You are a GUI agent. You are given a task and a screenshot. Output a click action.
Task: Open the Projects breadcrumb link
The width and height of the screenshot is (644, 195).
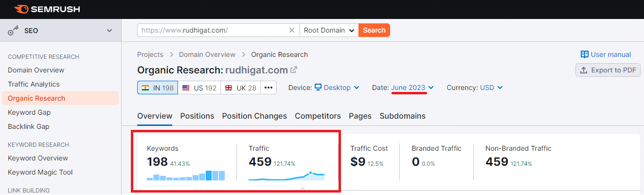click(150, 54)
